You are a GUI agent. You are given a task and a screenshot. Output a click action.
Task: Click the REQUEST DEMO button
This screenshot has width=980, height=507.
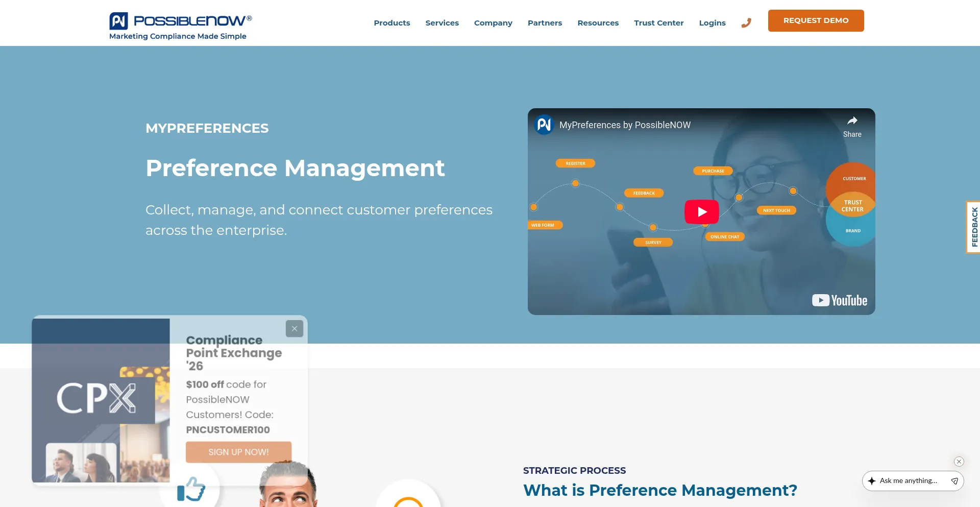[x=815, y=20]
